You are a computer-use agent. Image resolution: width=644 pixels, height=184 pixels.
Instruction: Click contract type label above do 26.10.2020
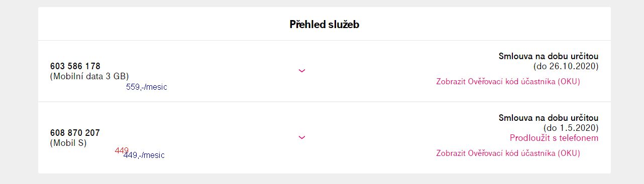pos(549,56)
